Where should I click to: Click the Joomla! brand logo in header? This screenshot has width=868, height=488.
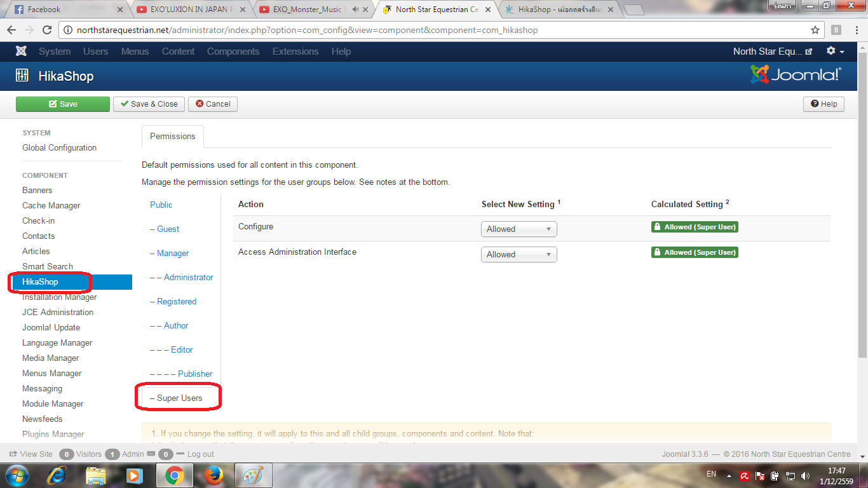(x=796, y=75)
